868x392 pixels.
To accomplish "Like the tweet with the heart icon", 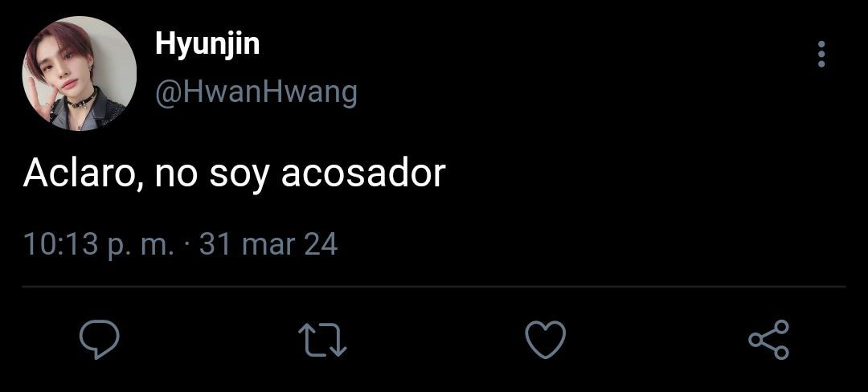I will (545, 340).
